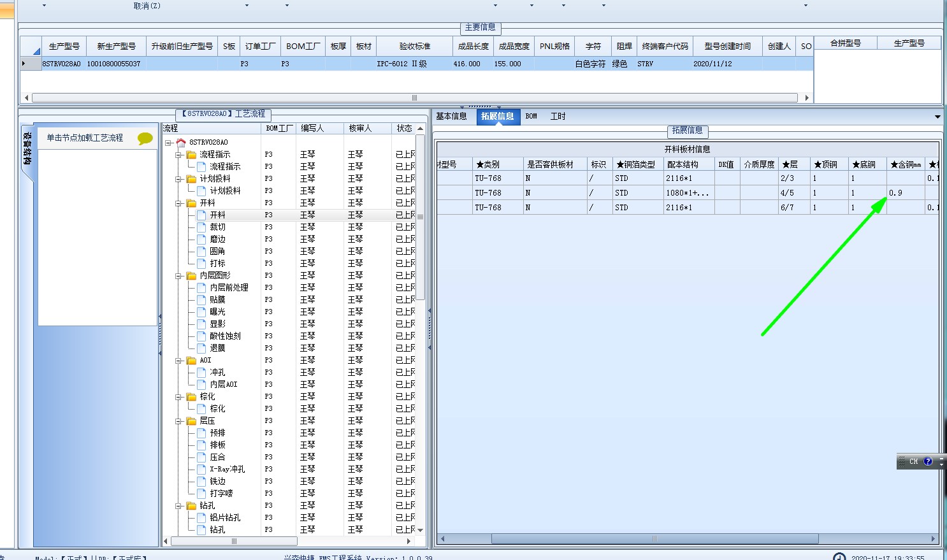Open the tab overflow dropdown right of 工时
Viewport: 947px width, 560px height.
pyautogui.click(x=937, y=117)
